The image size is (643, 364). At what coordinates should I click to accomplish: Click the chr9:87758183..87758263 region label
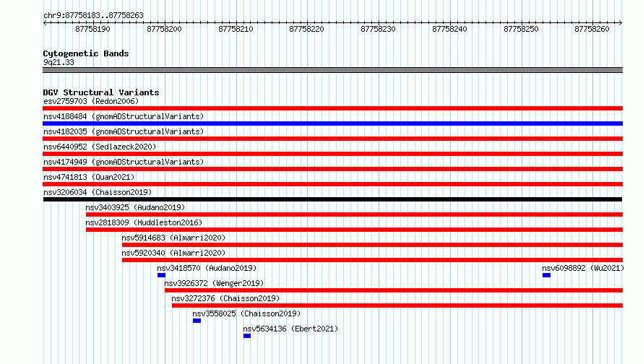click(x=93, y=15)
